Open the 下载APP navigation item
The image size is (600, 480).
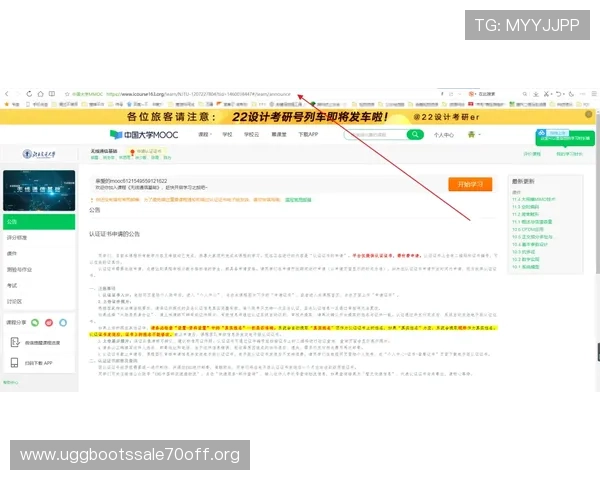pyautogui.click(x=308, y=134)
